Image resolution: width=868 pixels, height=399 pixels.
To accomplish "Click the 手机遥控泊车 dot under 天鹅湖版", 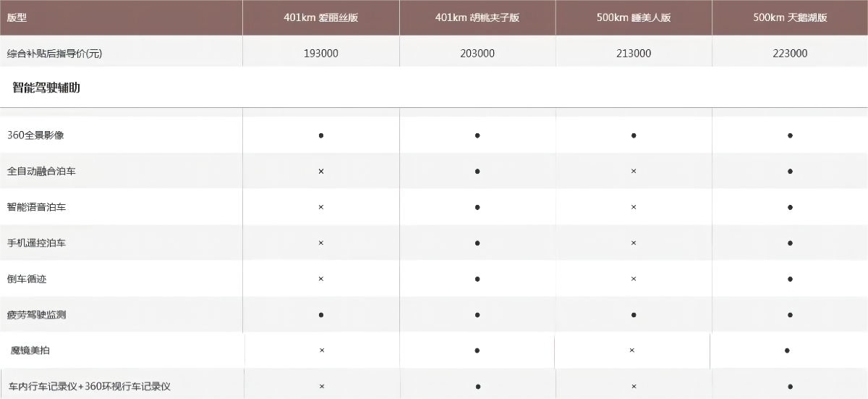I will tap(790, 243).
